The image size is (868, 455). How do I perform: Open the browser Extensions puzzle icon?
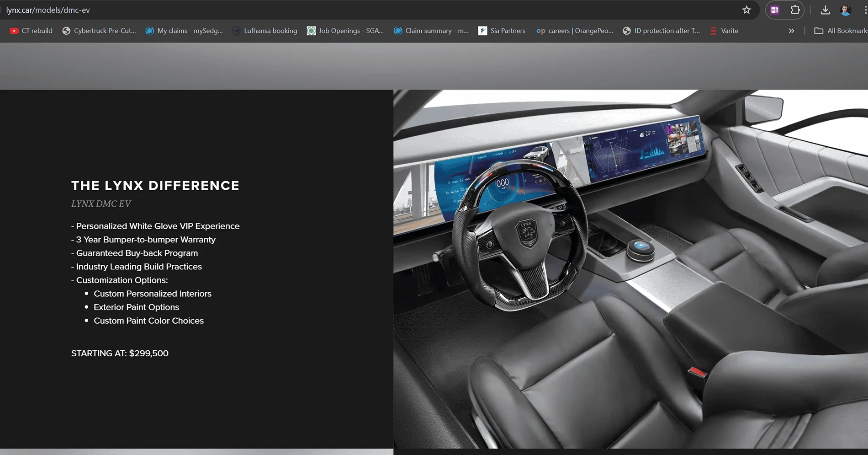pyautogui.click(x=795, y=10)
